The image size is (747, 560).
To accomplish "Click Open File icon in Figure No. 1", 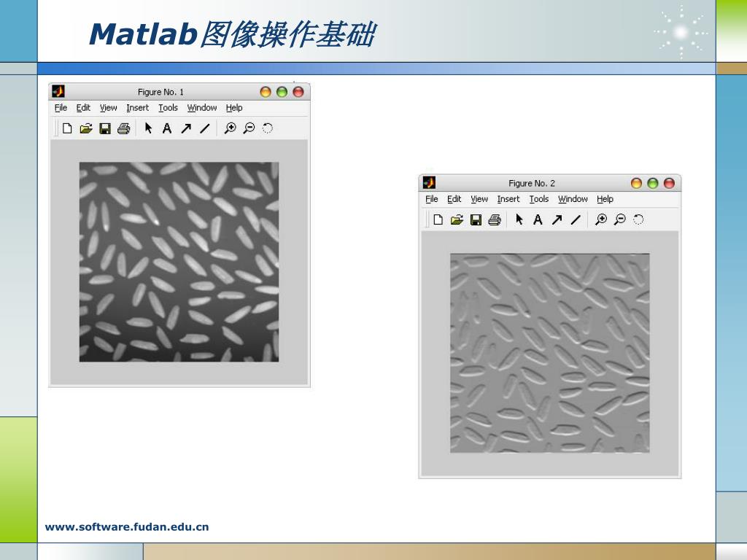I will point(86,128).
